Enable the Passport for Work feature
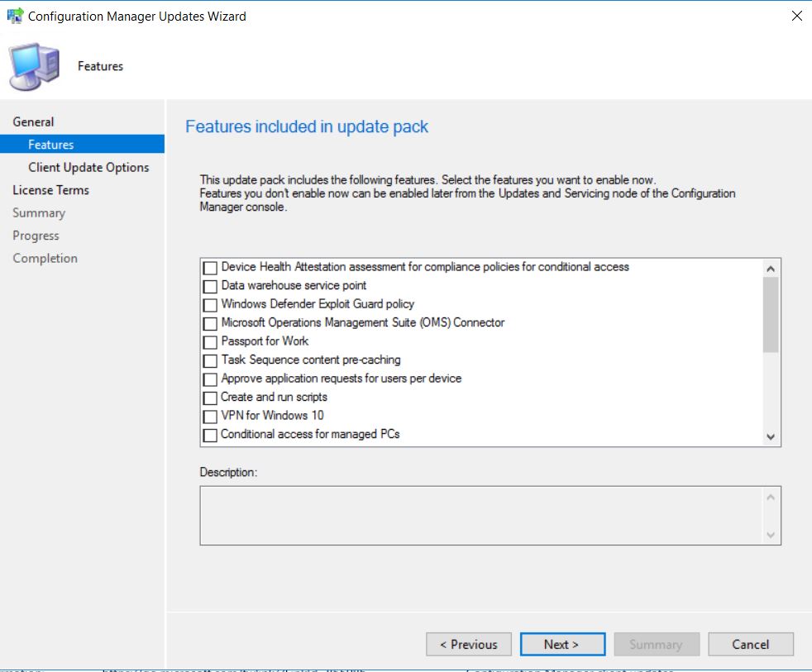812x672 pixels. pyautogui.click(x=210, y=342)
